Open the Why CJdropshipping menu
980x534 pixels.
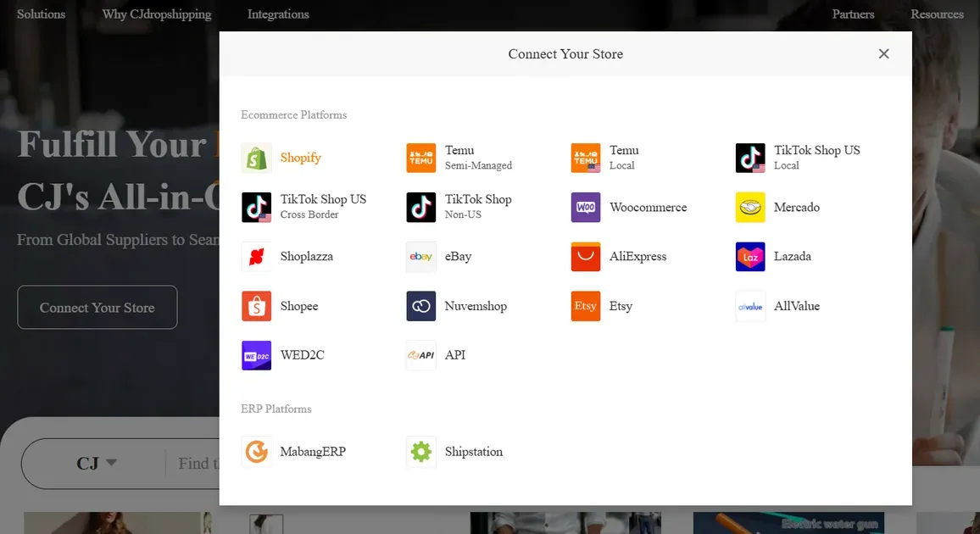(x=157, y=14)
